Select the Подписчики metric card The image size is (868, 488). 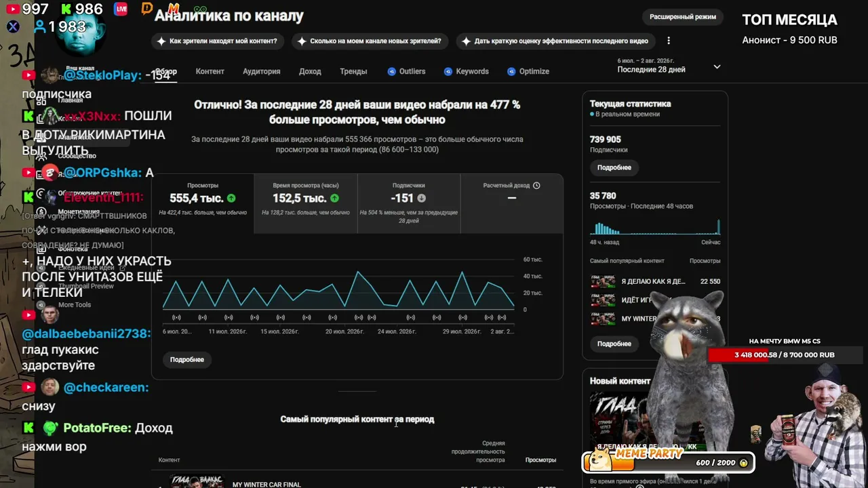409,203
